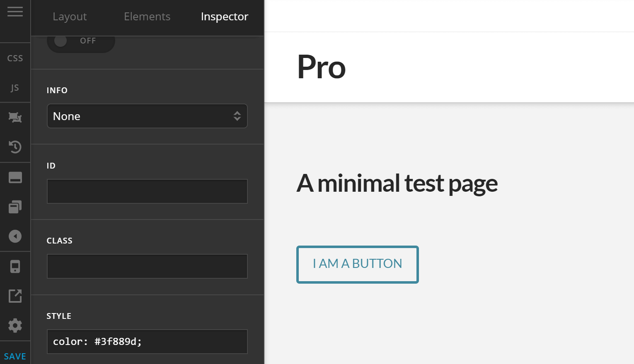Click the I AM A BUTTON element
The image size is (634, 364).
tap(357, 264)
